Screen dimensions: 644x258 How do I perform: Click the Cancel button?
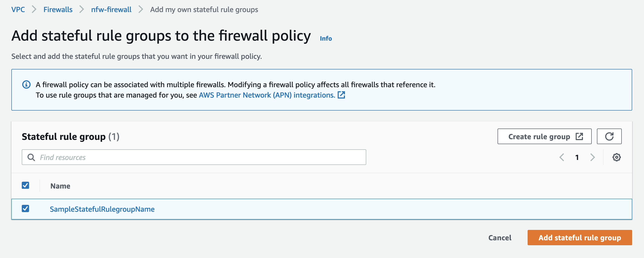pyautogui.click(x=500, y=237)
